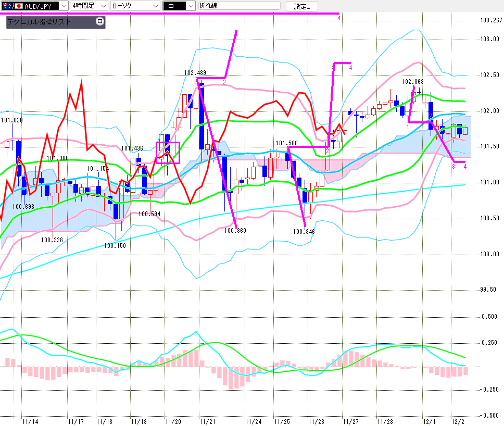Click the 11/24 date on the time axis

click(x=254, y=421)
